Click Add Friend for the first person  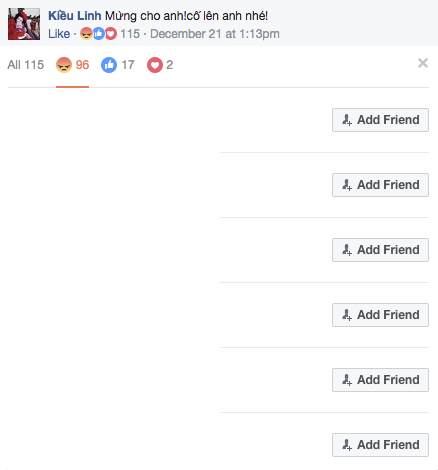[380, 120]
